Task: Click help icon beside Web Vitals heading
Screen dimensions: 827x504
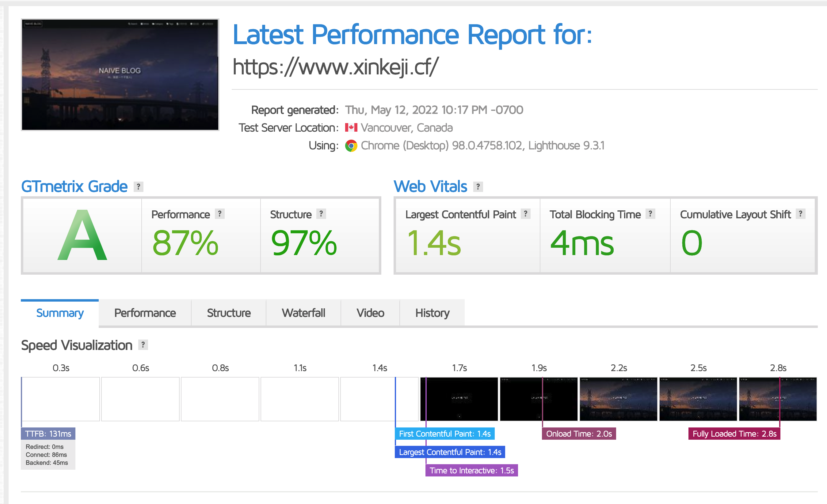Action: point(478,186)
